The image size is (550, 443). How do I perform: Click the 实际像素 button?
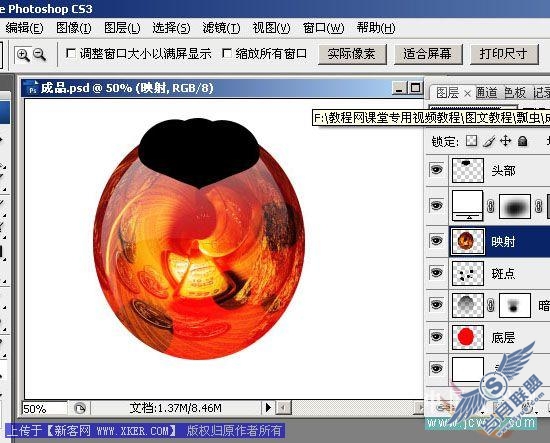click(352, 54)
